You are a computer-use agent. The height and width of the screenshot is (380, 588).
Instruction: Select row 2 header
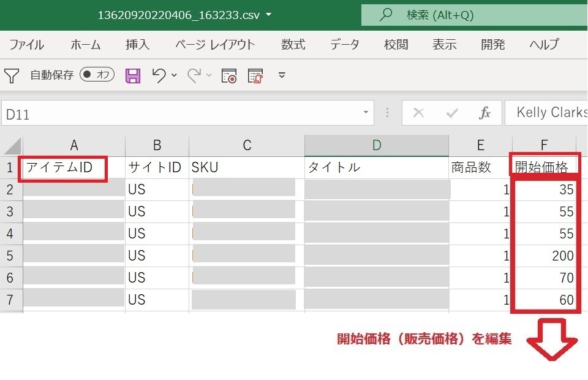(x=11, y=189)
